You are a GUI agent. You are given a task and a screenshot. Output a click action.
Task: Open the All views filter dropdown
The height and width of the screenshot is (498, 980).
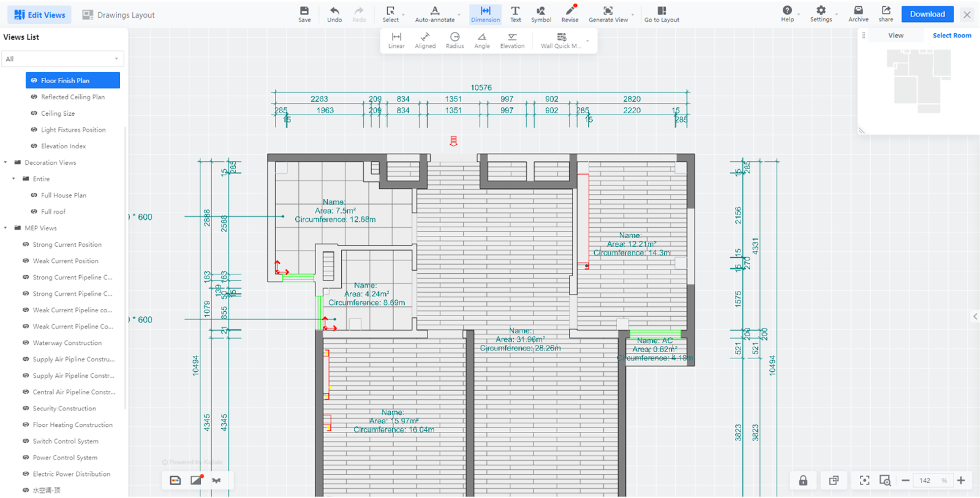coord(62,59)
